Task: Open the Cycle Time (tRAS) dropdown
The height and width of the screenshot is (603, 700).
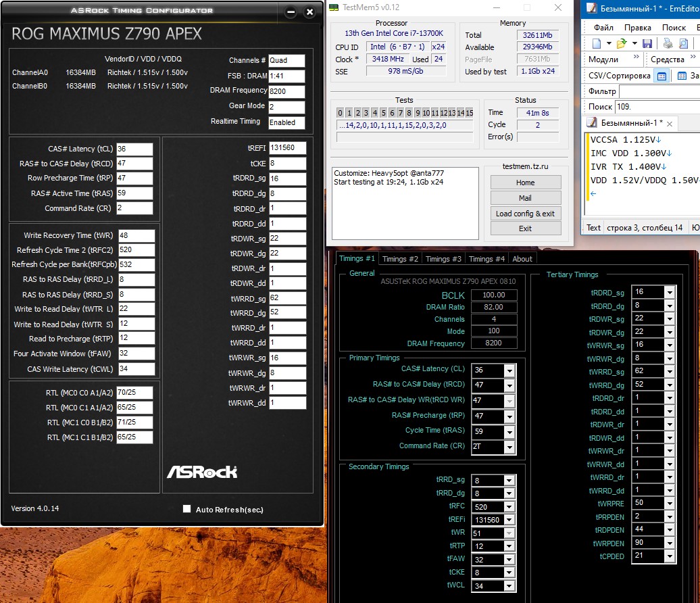Action: click(509, 432)
